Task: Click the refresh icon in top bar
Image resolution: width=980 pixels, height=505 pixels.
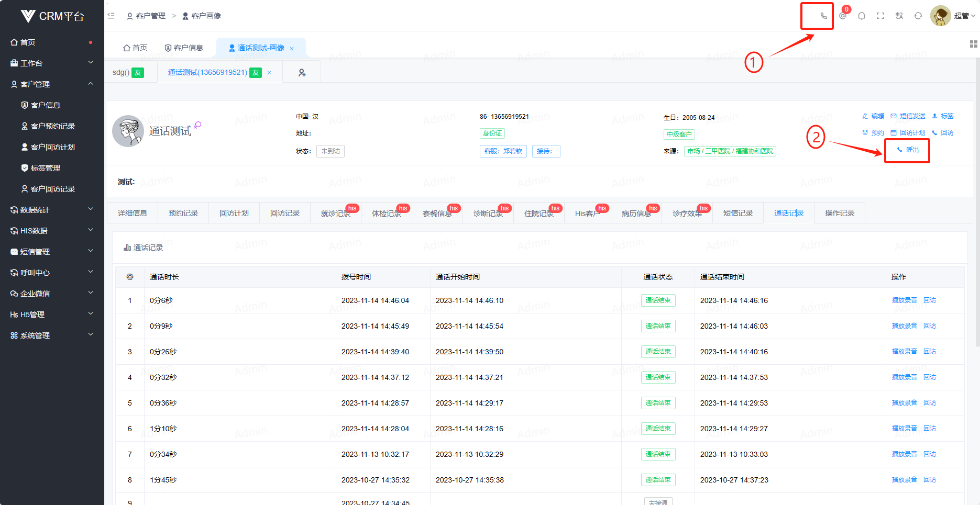Action: [918, 16]
